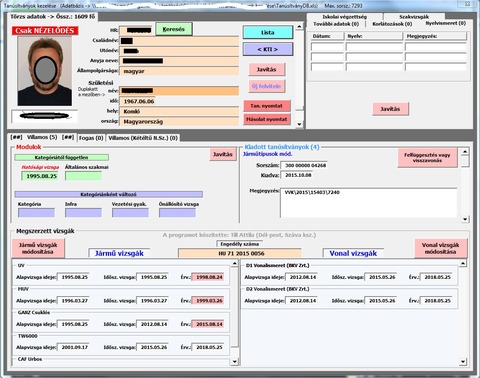Screen dimensions: 480x378
Task: Click Engedély száma field HU 71 2015 0056
Action: click(x=240, y=253)
